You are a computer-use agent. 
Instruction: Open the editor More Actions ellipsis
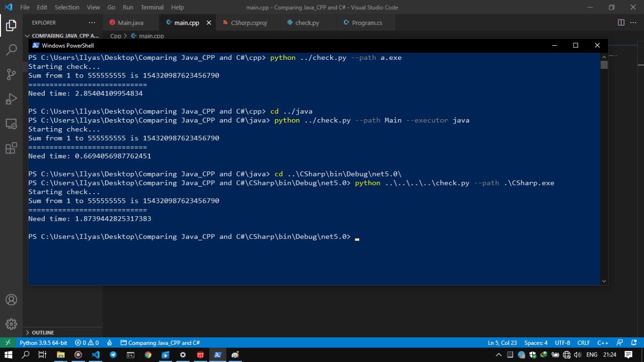tap(634, 23)
